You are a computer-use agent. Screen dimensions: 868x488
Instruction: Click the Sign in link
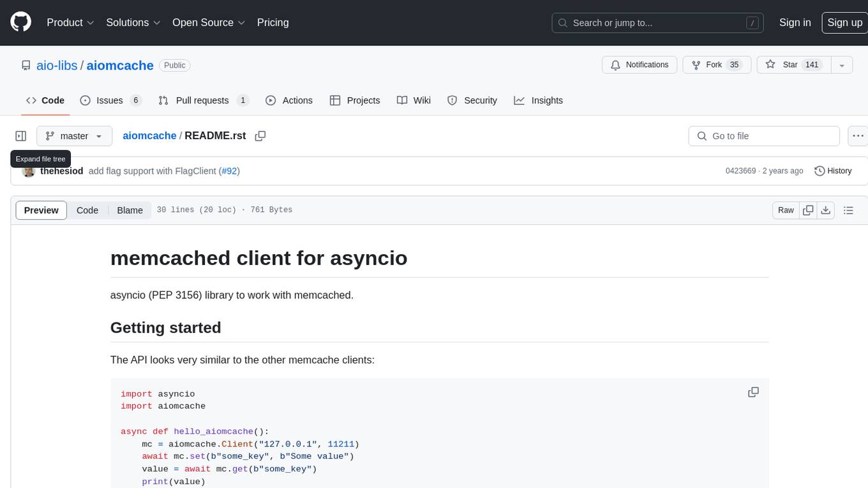(795, 22)
